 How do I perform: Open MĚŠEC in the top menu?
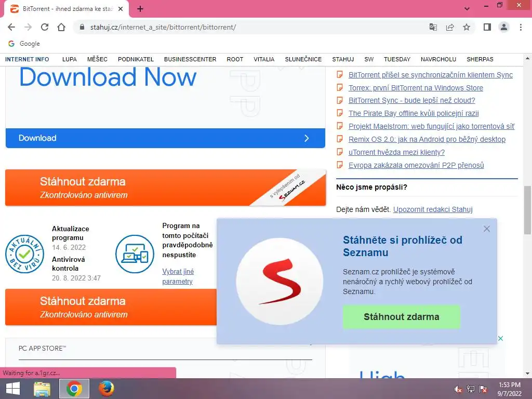(x=97, y=59)
